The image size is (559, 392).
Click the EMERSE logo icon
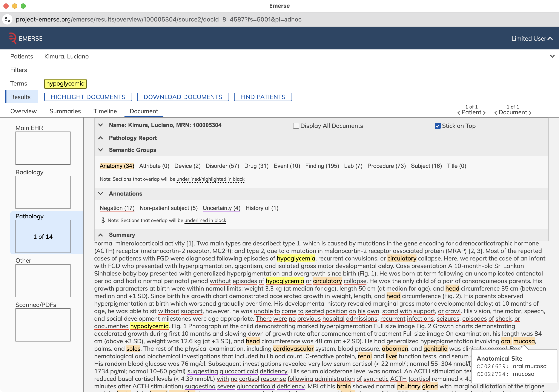[x=12, y=38]
